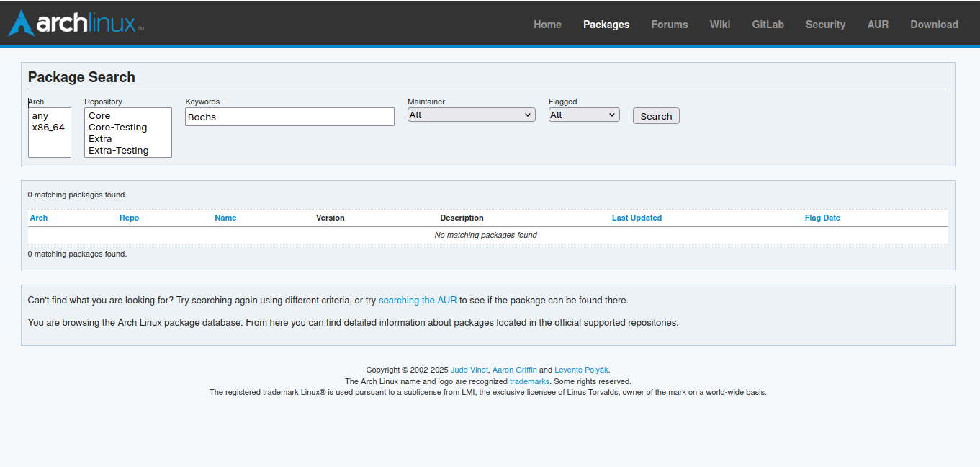
Task: Click the Description column header
Action: tap(462, 218)
